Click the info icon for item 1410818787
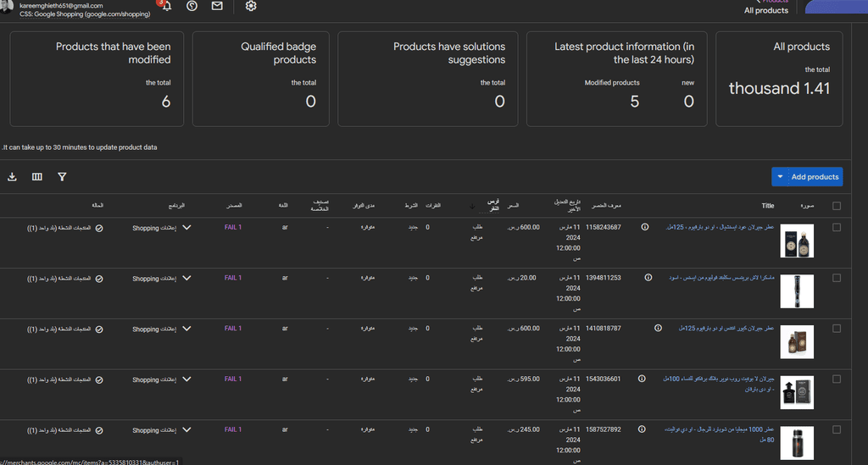Viewport: 868px width, 465px height. click(658, 329)
